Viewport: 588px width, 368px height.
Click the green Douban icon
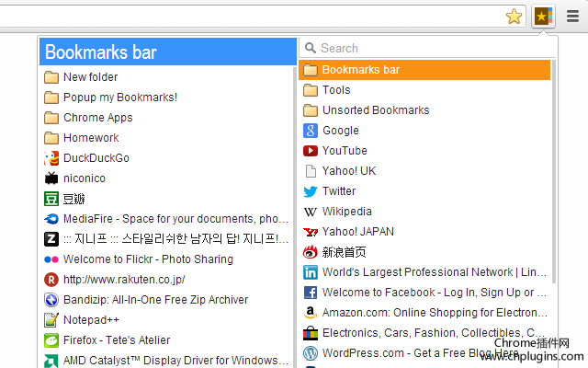point(51,199)
